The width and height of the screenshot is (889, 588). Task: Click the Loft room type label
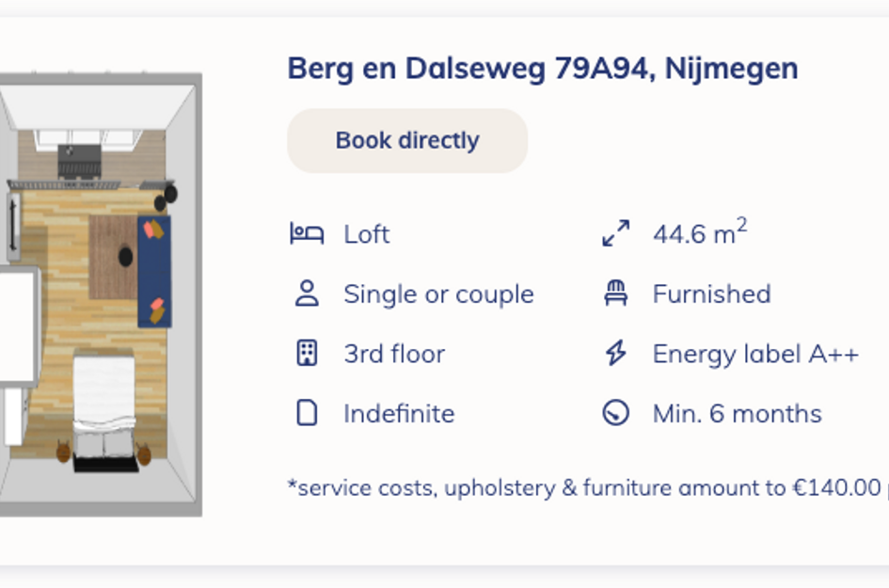coord(366,234)
